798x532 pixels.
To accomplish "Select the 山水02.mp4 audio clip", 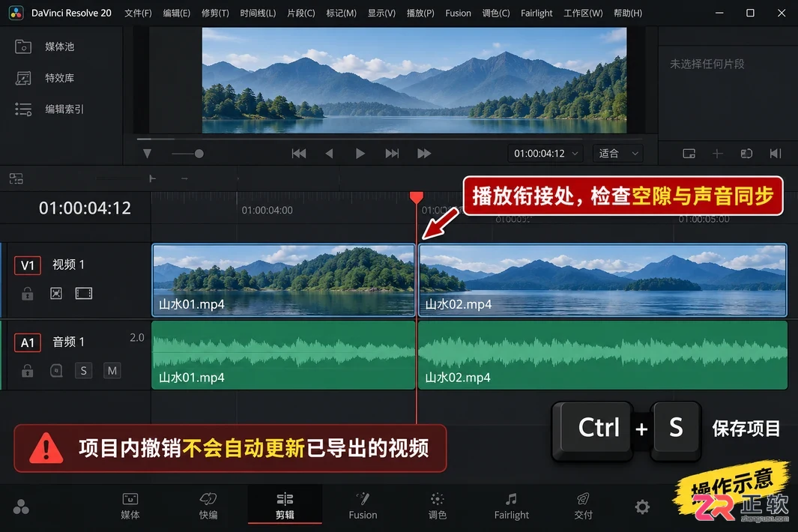I will coord(602,355).
